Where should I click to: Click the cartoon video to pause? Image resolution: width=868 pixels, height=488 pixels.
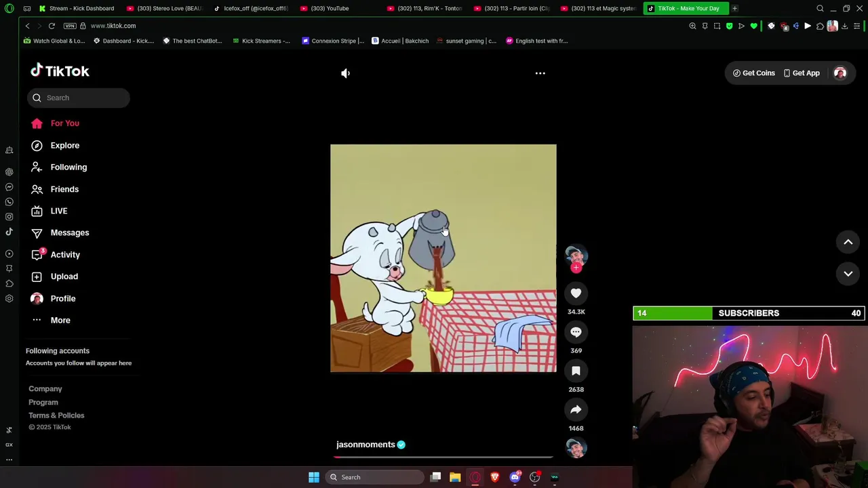point(443,258)
